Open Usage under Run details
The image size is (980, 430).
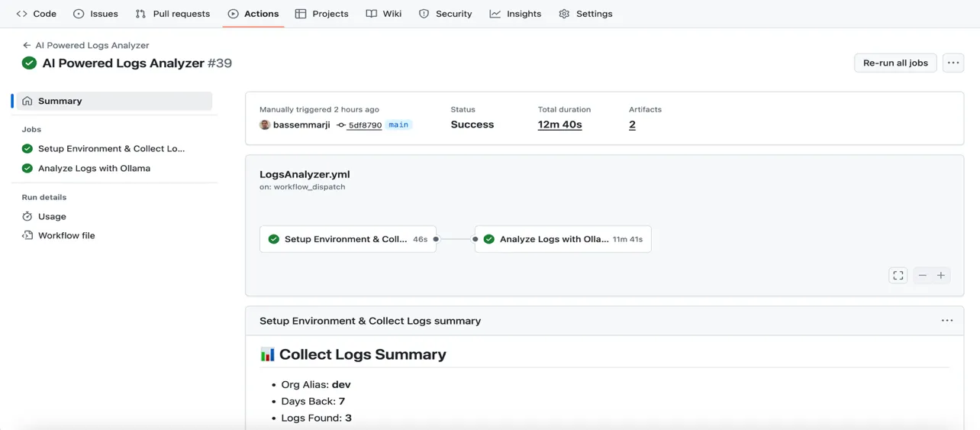[x=52, y=216]
